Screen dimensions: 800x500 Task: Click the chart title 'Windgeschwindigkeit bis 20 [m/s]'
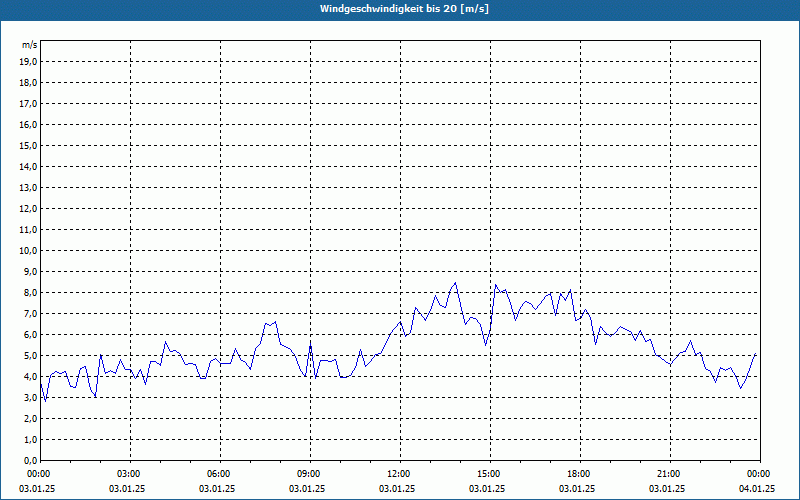(x=404, y=9)
